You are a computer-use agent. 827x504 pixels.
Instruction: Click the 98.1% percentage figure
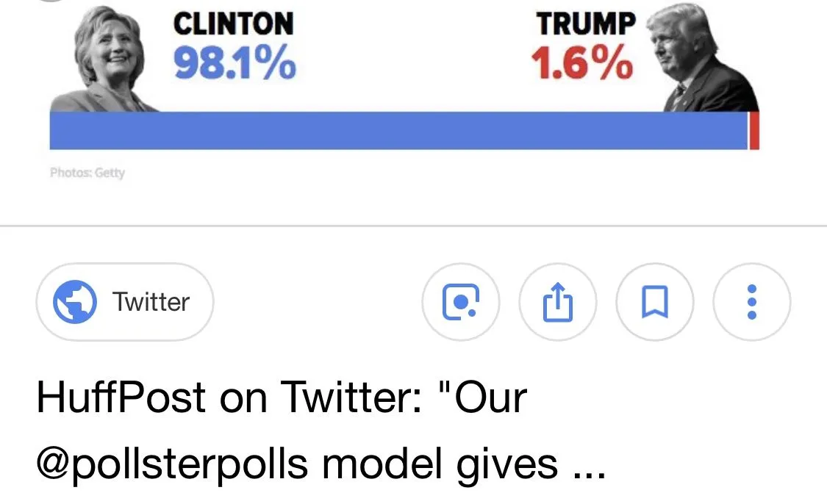tap(235, 63)
